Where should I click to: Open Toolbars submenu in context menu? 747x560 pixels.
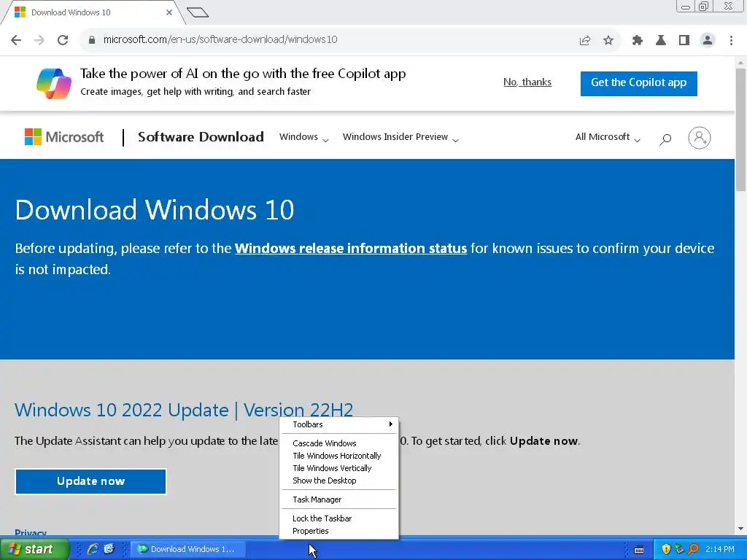[338, 424]
